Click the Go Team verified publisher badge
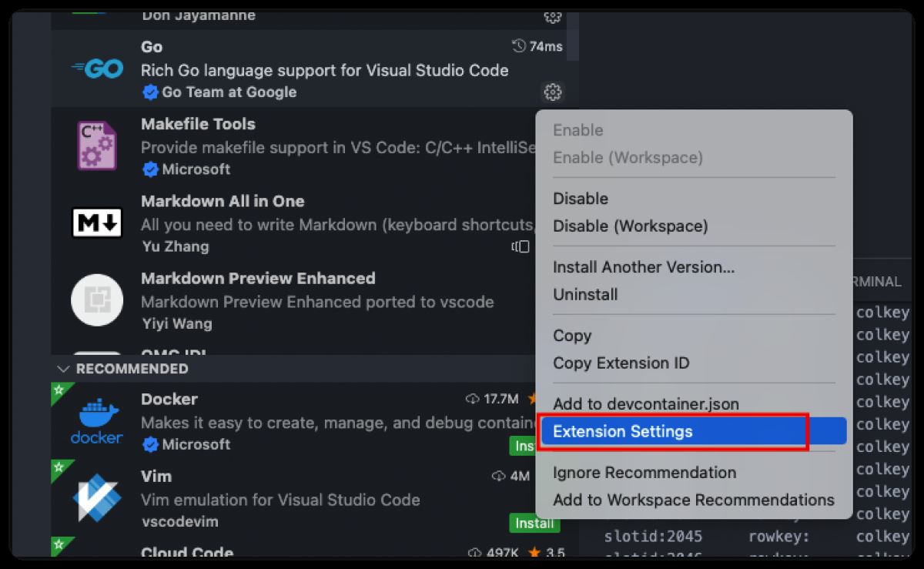924x569 pixels. point(150,92)
